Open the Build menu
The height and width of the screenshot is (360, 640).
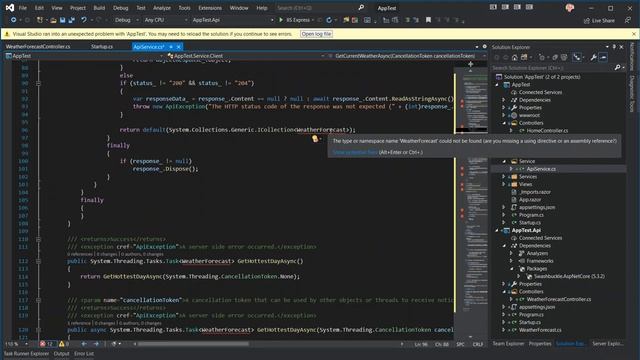tap(99, 8)
